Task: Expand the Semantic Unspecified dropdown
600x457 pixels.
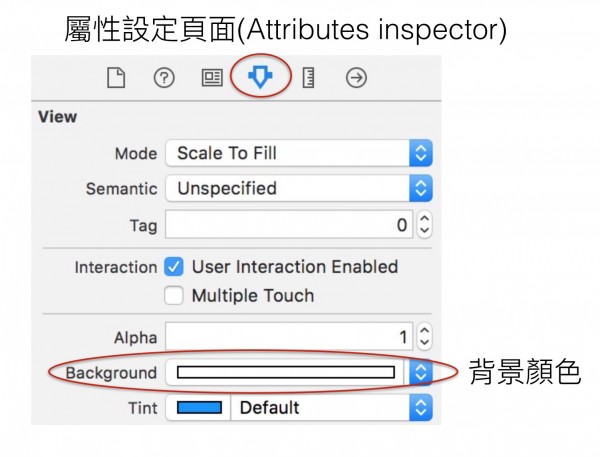Action: [299, 188]
